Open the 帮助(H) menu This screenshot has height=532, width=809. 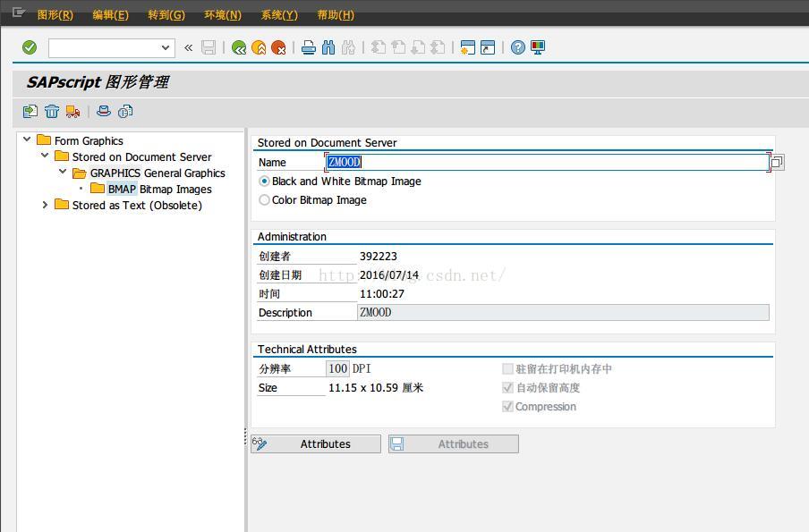pos(336,15)
